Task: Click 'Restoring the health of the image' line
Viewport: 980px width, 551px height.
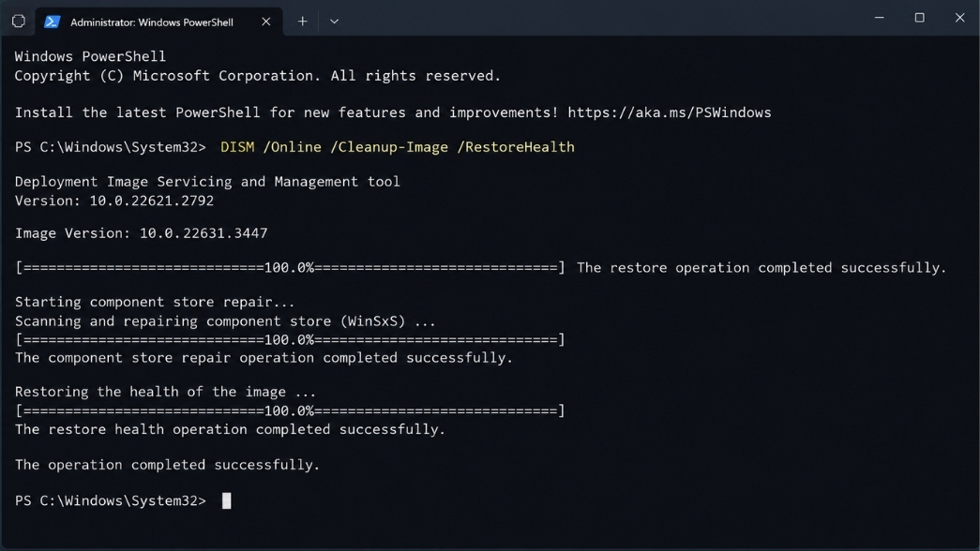Action: 166,392
